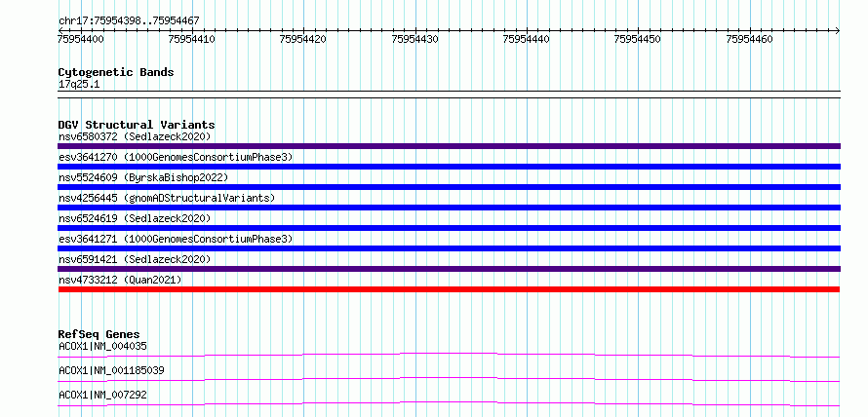Click the magenta line under ACOX1|NM_004035
The image size is (868, 417).
pyautogui.click(x=449, y=355)
